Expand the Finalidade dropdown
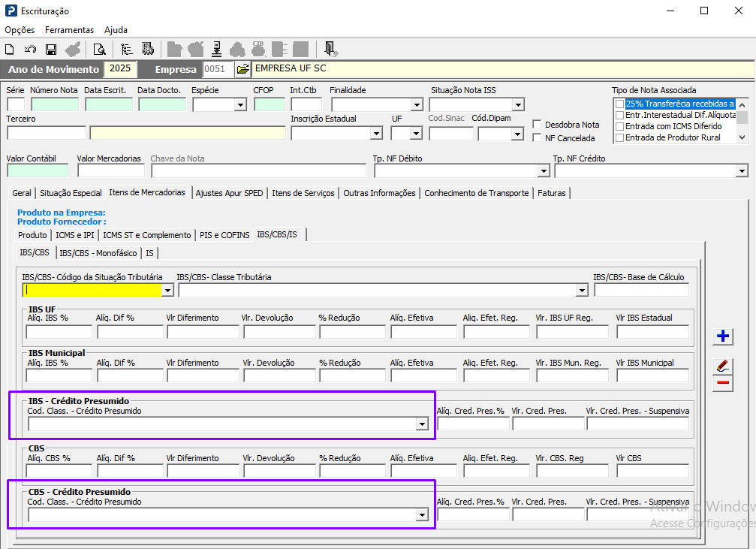 coord(417,105)
